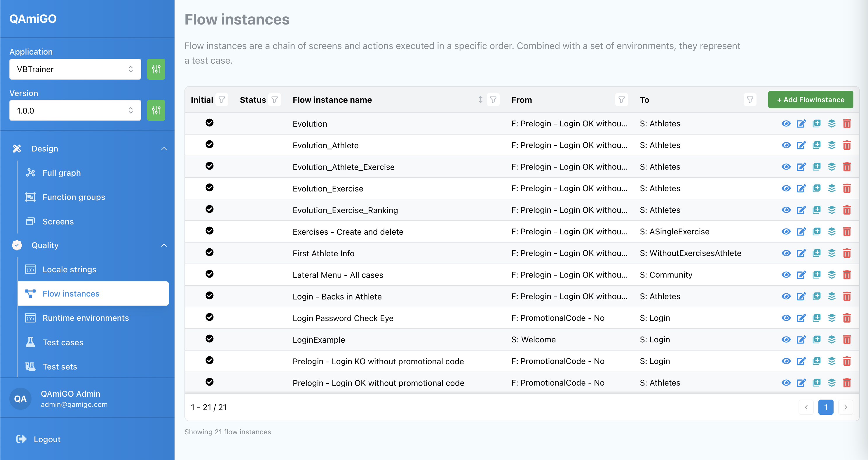
Task: Edit Evolution_Exercise_Ranking flow instance
Action: click(x=801, y=210)
